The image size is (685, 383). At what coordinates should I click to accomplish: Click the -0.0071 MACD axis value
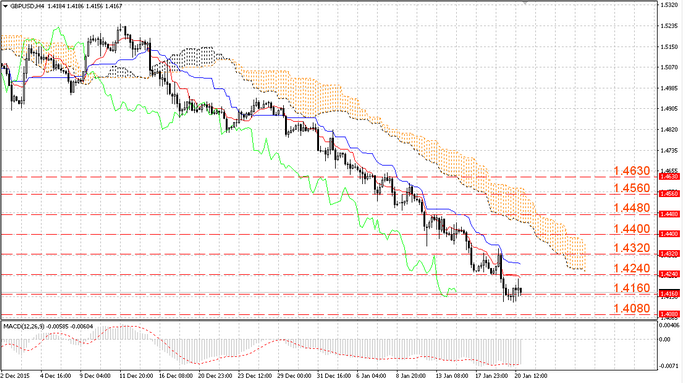[x=670, y=366]
